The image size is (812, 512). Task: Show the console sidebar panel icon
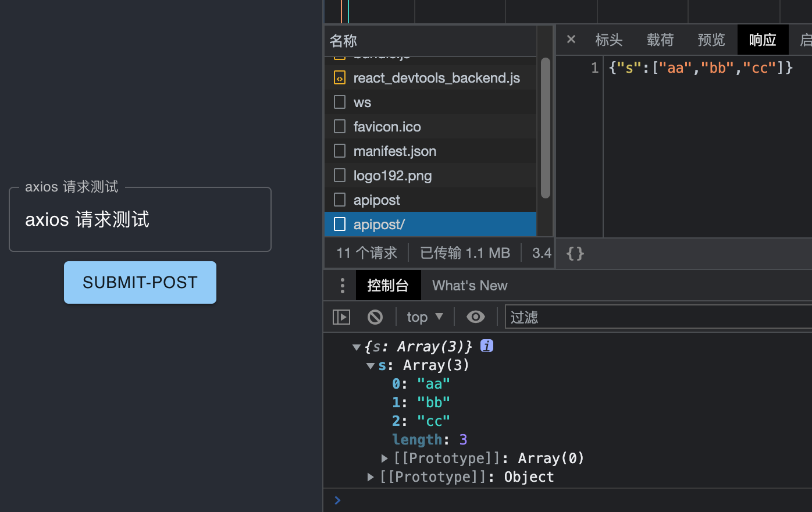[341, 317]
